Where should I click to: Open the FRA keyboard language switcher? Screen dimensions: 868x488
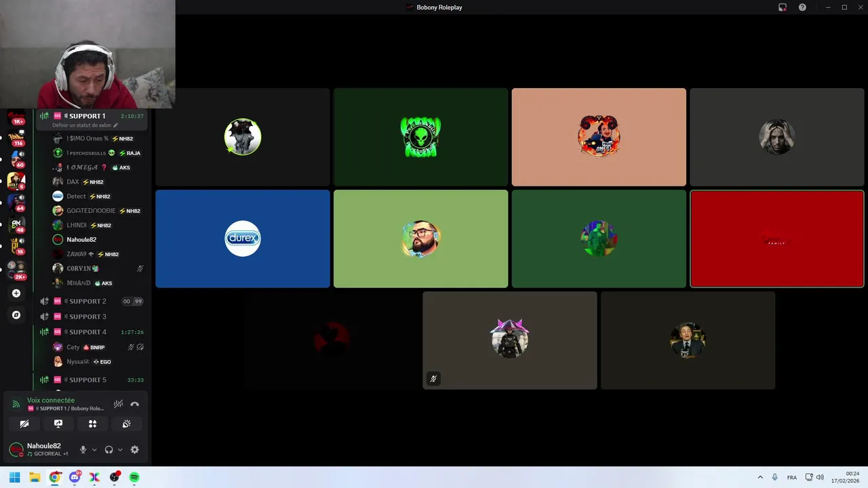[792, 477]
